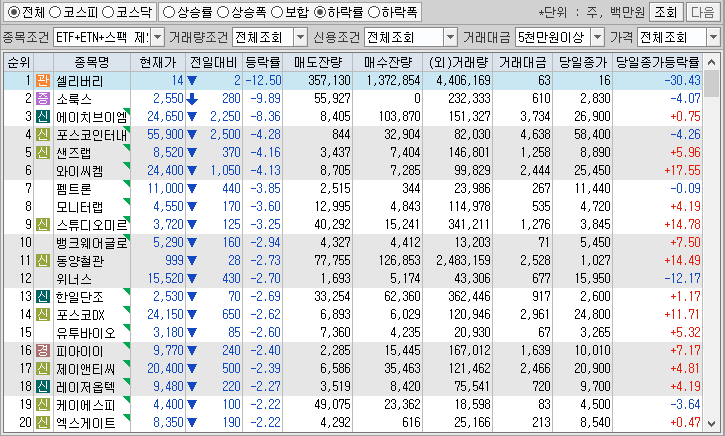725x436 pixels.
Task: Click 셀리버리 closing change rate -30.43
Action: [682, 80]
